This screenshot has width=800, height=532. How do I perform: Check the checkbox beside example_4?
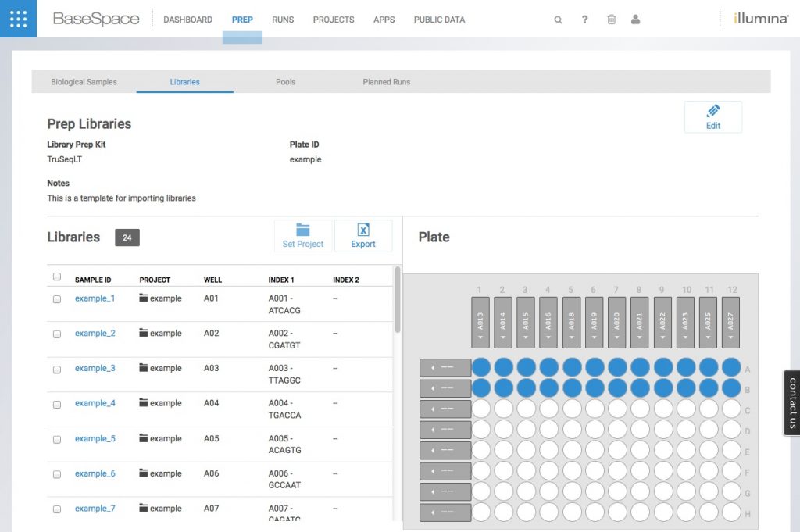tap(56, 405)
